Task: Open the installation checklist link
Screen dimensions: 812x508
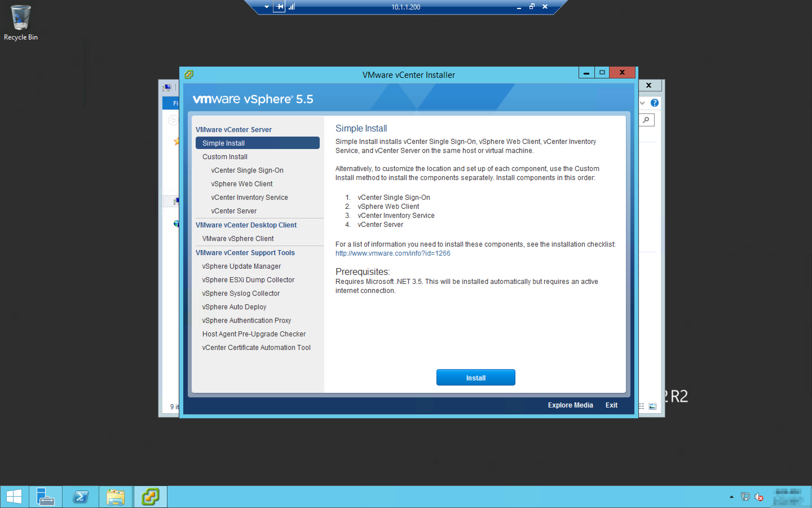Action: click(392, 253)
